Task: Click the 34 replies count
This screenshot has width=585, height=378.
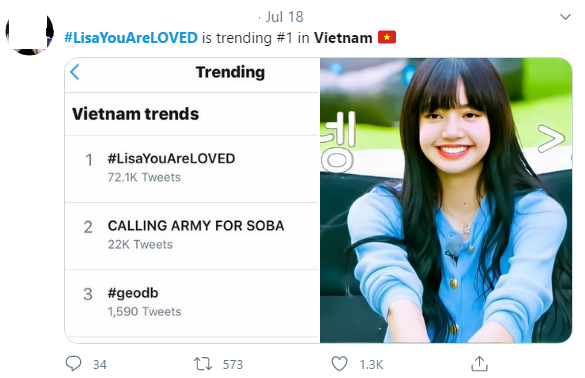Action: click(x=100, y=365)
